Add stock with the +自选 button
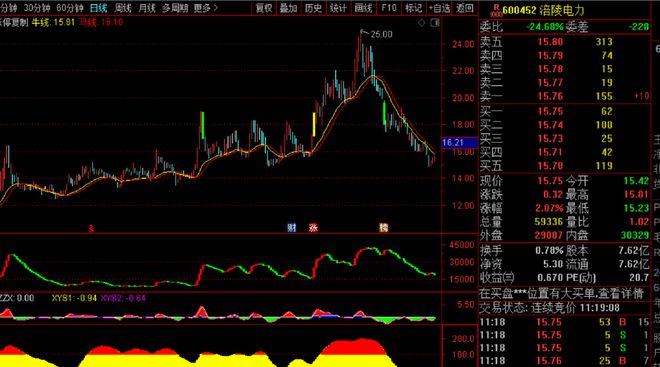Viewport: 660px width, 367px height. tap(439, 8)
